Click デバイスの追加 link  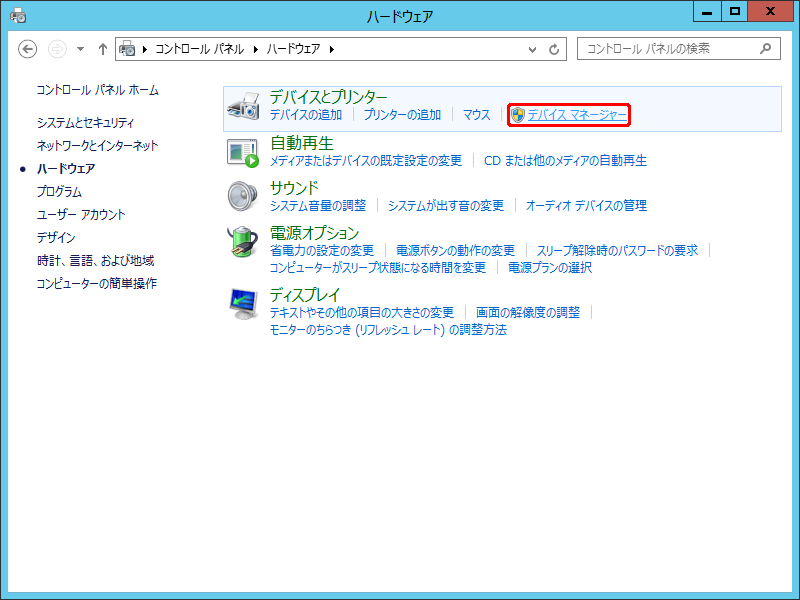click(x=306, y=115)
